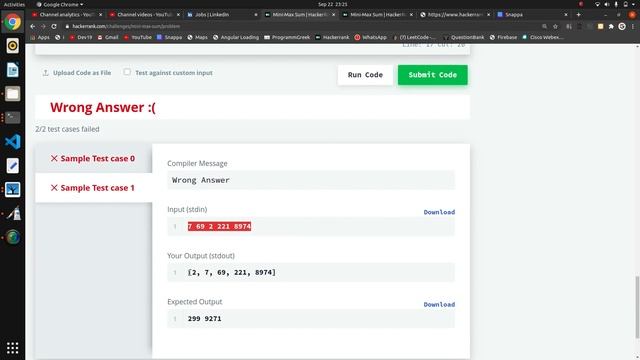Open the Dev19 bookmark
This screenshot has height=360, width=640.
point(81,37)
